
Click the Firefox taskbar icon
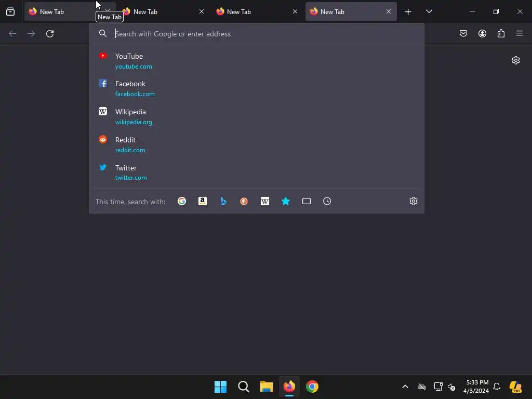(x=289, y=387)
